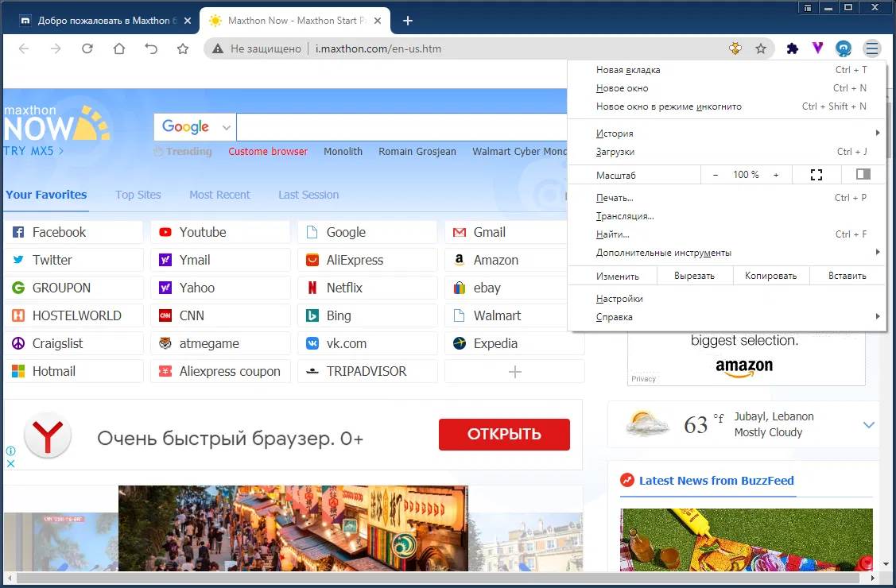The height and width of the screenshot is (588, 896).
Task: Open the extensions puzzle icon
Action: click(792, 48)
